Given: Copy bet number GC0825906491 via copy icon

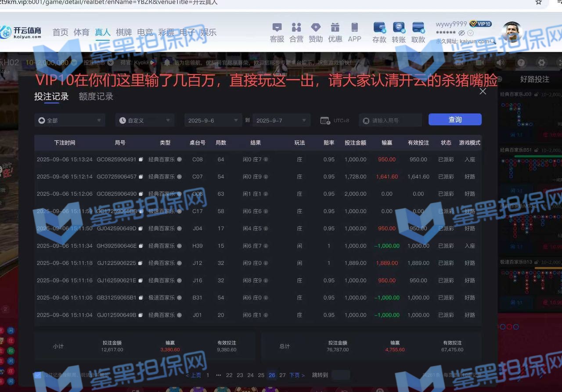Looking at the screenshot, I should pyautogui.click(x=141, y=160).
